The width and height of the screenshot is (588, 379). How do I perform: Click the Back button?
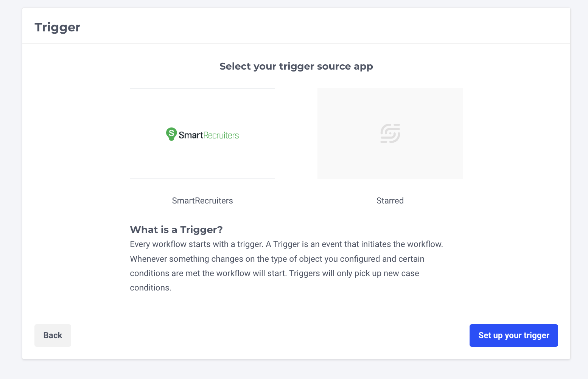pos(53,336)
